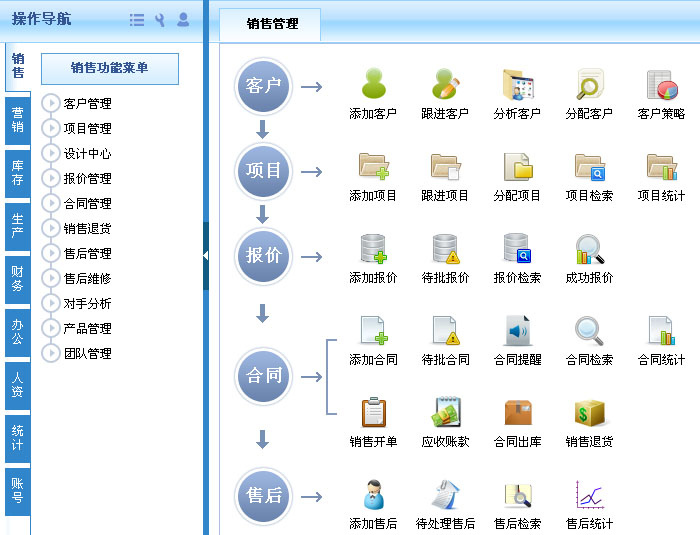Switch to the 库存 side tab
This screenshot has height=535, width=700.
pos(17,172)
